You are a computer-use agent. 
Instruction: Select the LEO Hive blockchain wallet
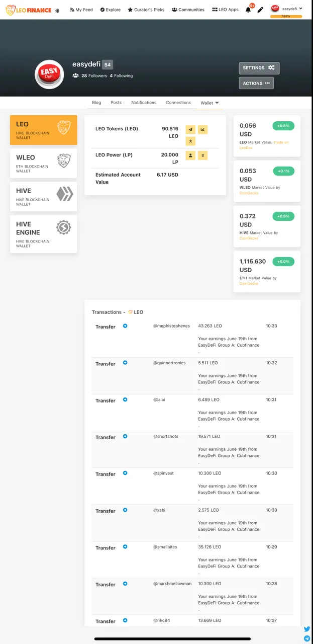[x=44, y=130]
